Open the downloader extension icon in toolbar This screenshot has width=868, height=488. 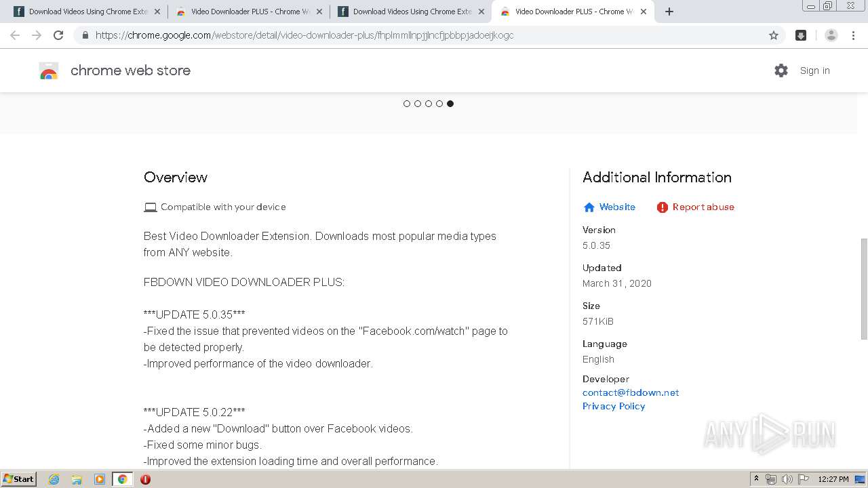coord(801,35)
